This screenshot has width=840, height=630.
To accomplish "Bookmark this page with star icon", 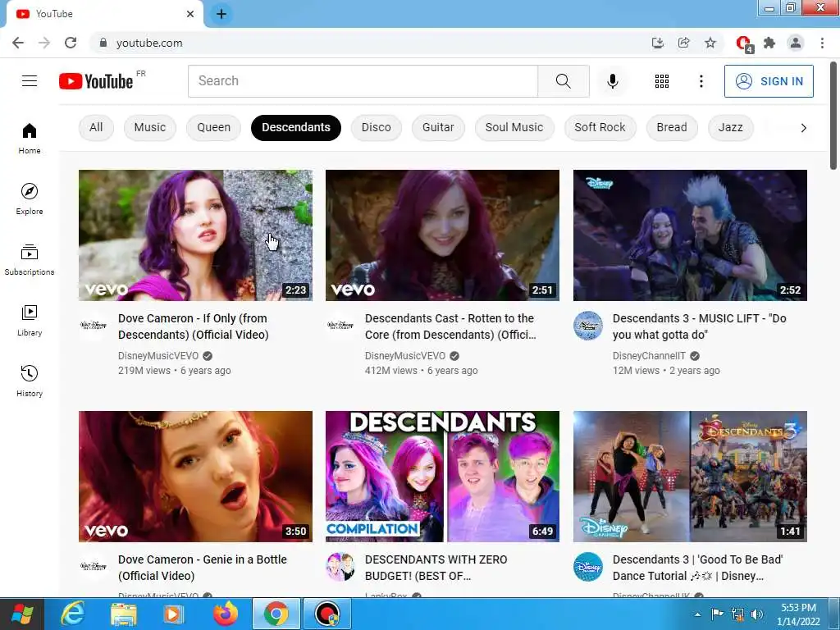I will (x=710, y=43).
